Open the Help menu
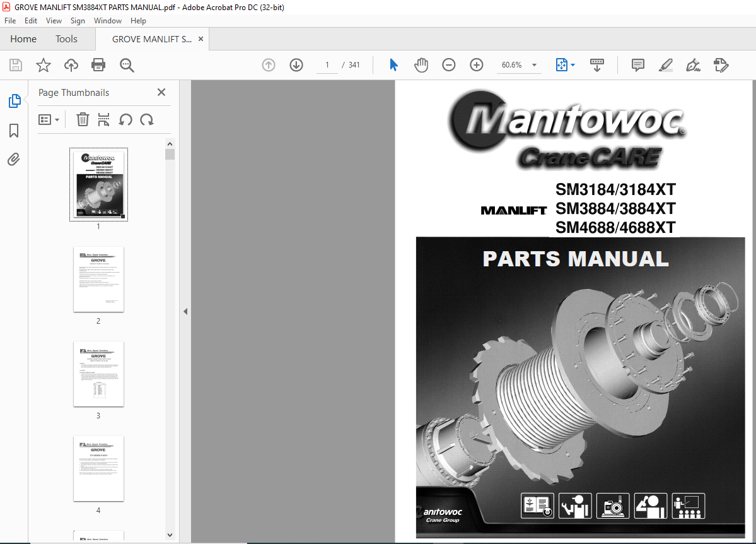This screenshot has height=544, width=756. [138, 21]
